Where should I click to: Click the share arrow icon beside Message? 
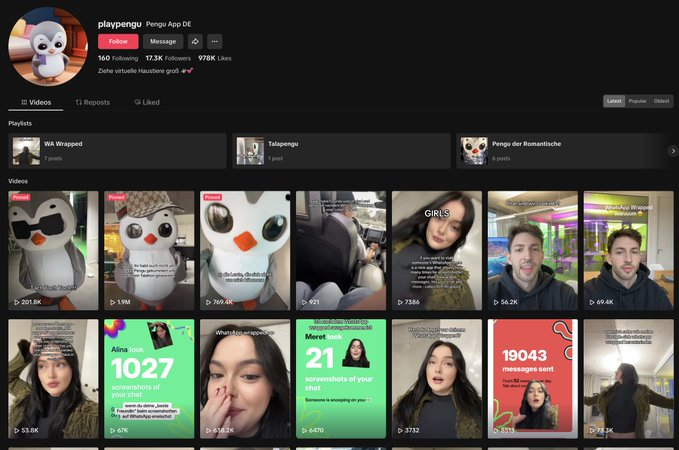point(195,41)
